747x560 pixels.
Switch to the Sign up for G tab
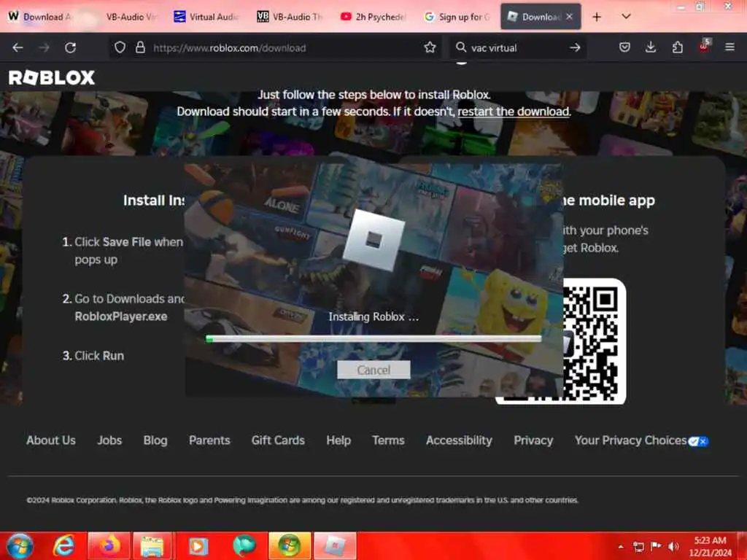tap(457, 17)
